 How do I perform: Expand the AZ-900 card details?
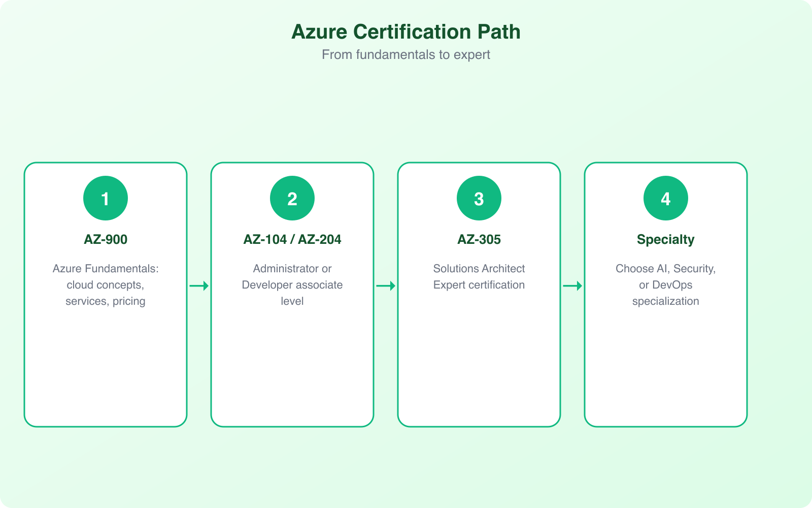click(x=105, y=293)
